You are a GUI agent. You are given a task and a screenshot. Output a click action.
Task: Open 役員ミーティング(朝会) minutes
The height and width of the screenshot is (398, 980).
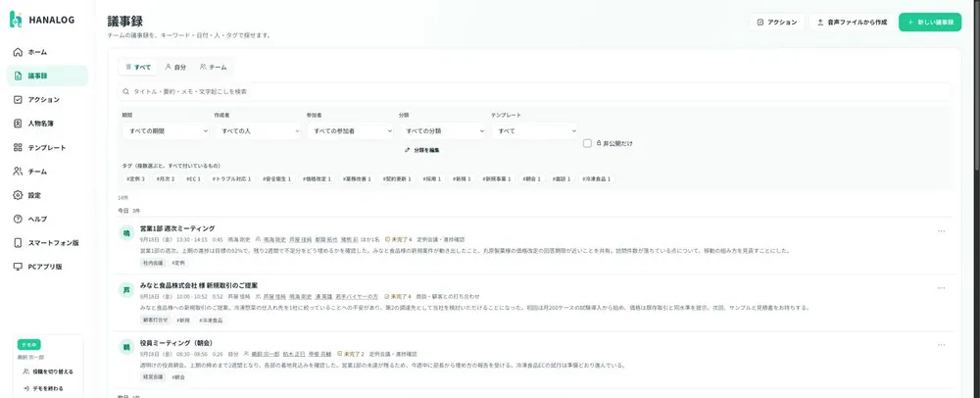tap(176, 343)
